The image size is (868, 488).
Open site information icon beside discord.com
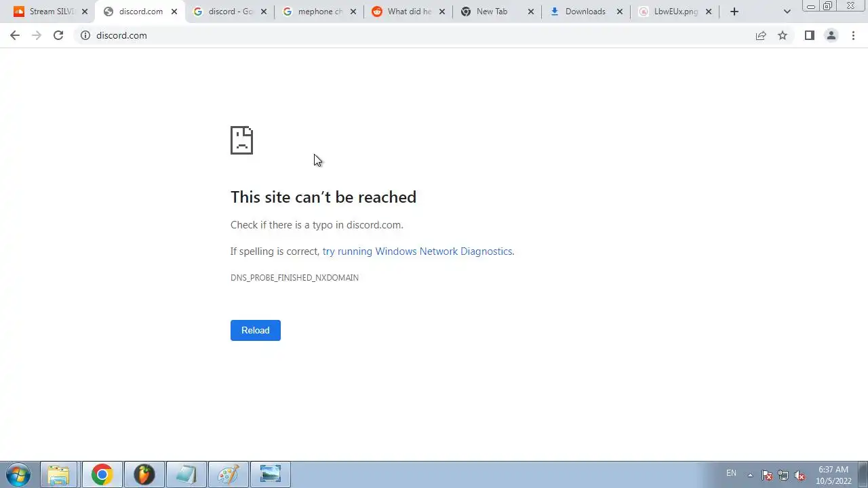[x=85, y=35]
